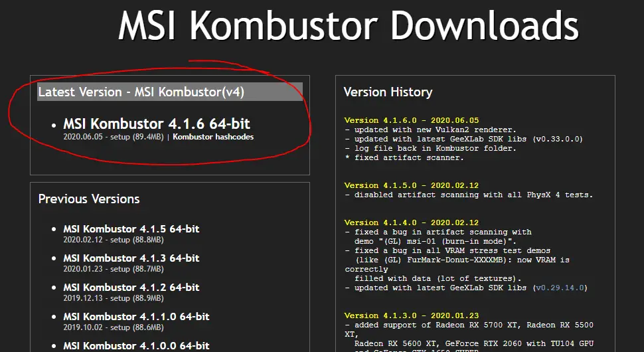Download MSI Kombustor 4.1.2 64-bit

(131, 287)
